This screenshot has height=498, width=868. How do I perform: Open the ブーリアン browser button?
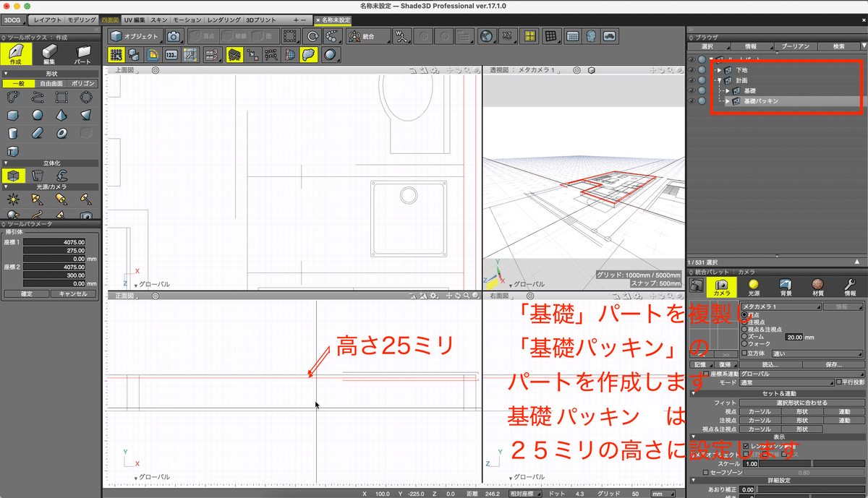point(796,46)
